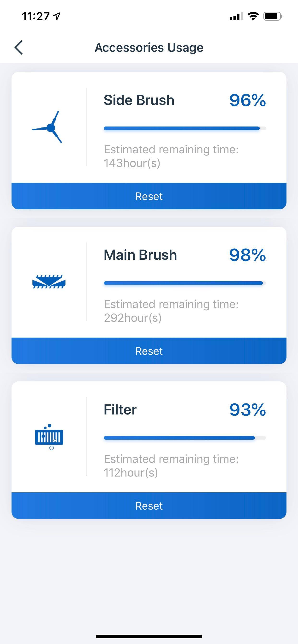Tap the home indicator bar

click(149, 636)
